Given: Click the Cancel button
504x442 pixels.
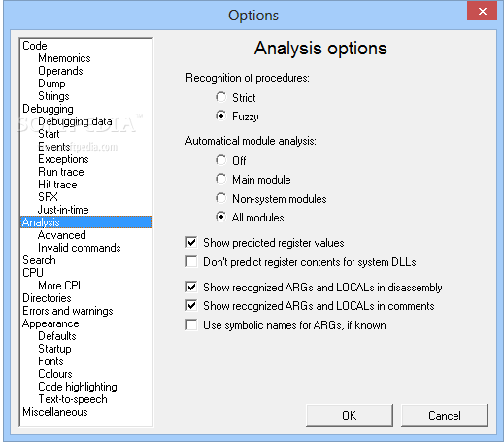Looking at the screenshot, I should [x=445, y=416].
